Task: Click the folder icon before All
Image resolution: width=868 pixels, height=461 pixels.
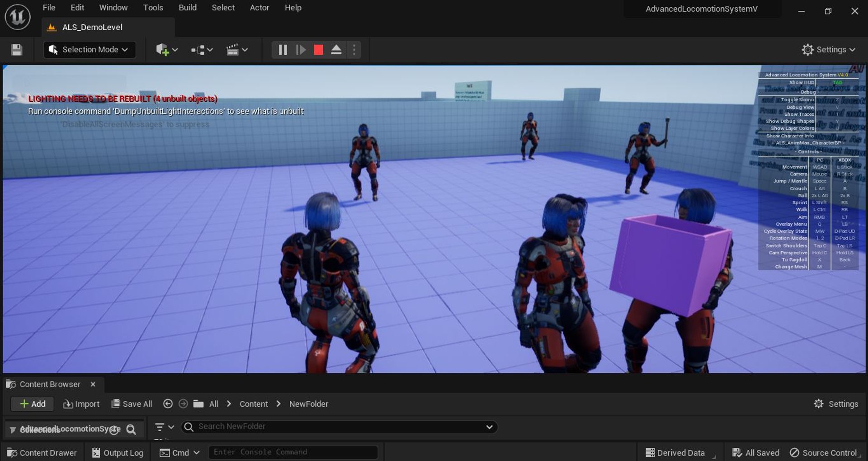Action: (x=198, y=404)
